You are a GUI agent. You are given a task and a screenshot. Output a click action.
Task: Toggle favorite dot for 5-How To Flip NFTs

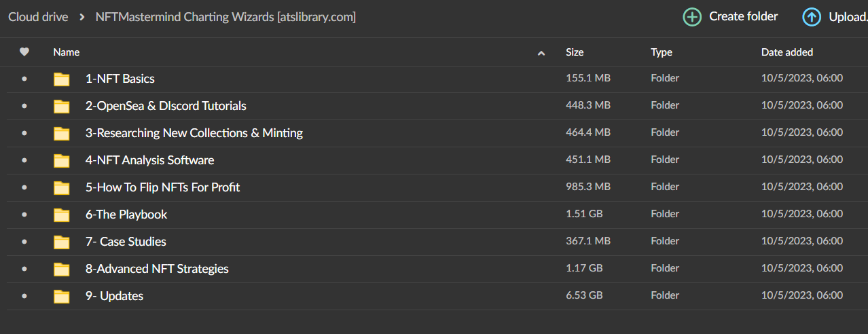pos(24,187)
